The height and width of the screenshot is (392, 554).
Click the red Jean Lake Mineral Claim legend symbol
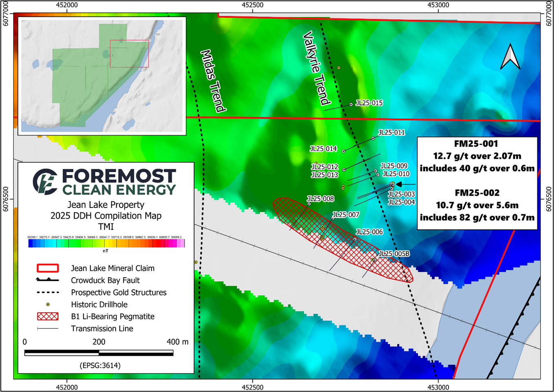(48, 268)
